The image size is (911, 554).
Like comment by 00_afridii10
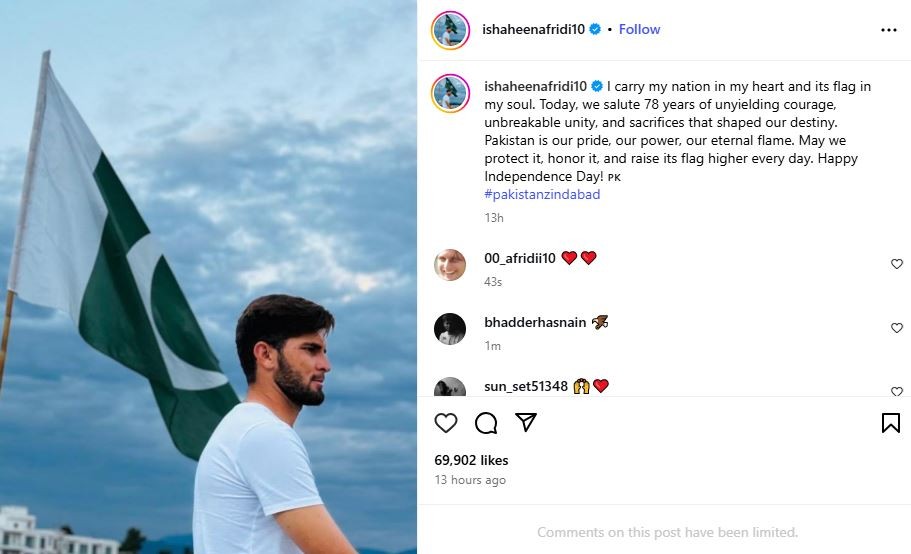(896, 264)
